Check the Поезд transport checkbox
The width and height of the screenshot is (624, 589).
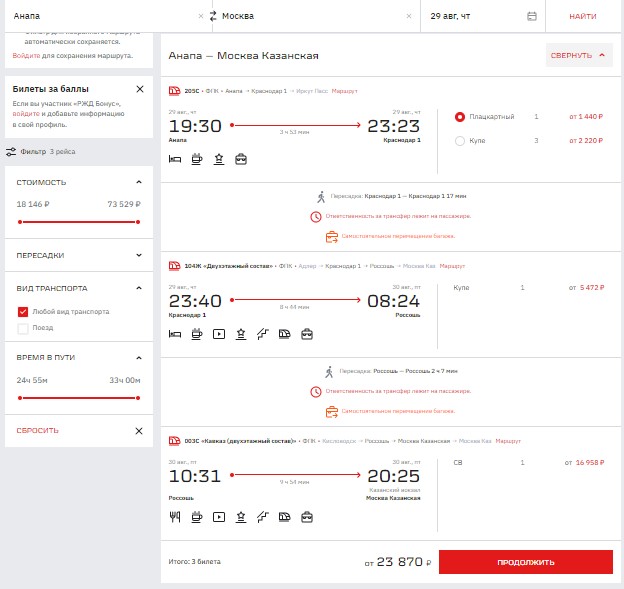(x=23, y=328)
